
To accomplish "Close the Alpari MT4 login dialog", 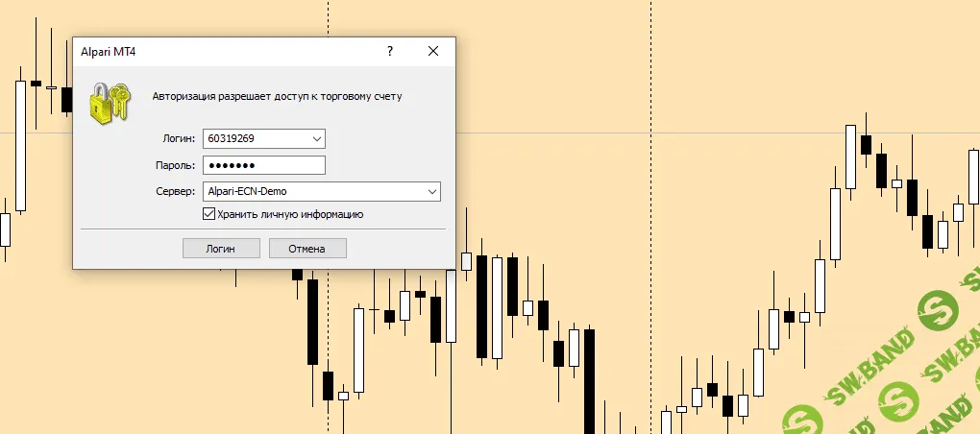I will pyautogui.click(x=433, y=52).
